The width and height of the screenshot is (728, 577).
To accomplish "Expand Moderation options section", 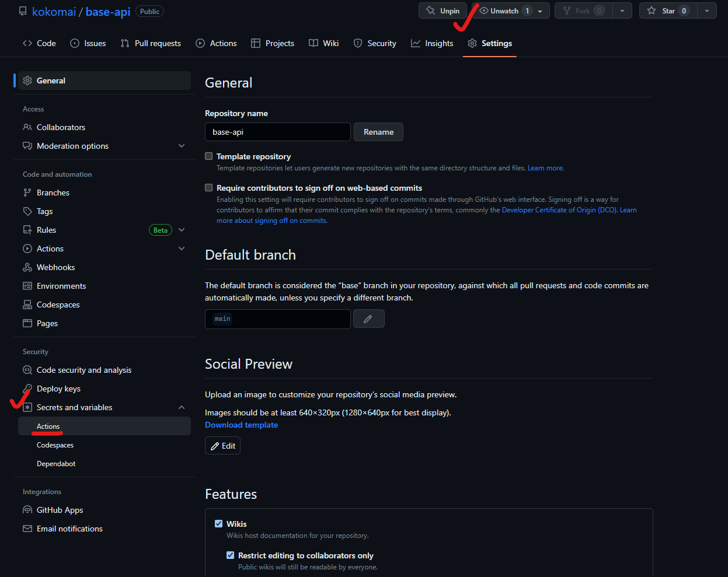I will pos(182,146).
